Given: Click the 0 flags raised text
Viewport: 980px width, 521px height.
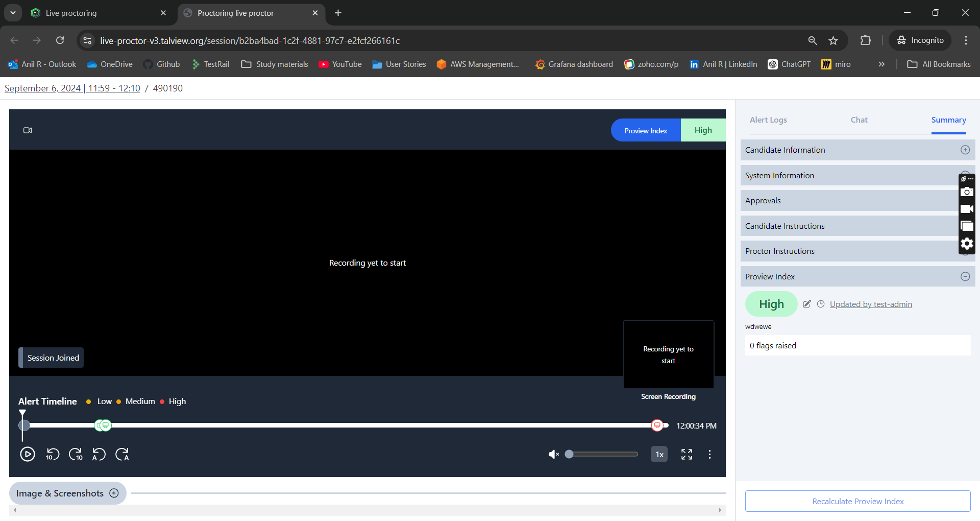Looking at the screenshot, I should [773, 346].
